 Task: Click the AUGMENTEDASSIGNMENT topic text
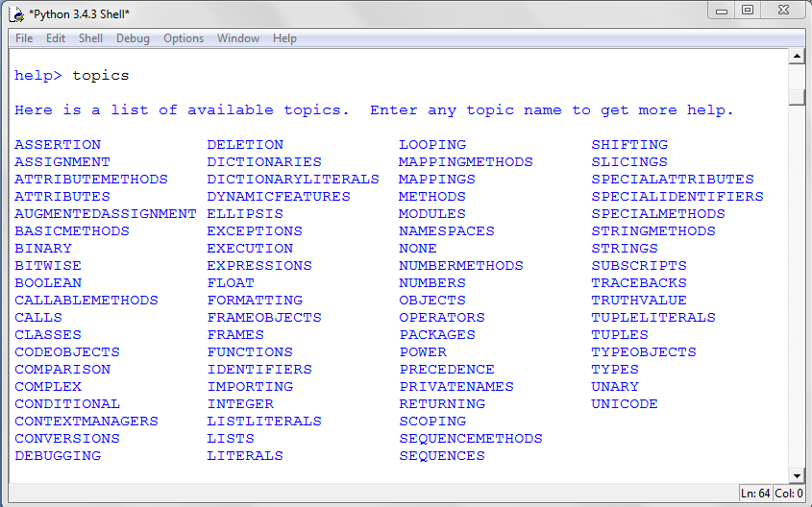(106, 214)
